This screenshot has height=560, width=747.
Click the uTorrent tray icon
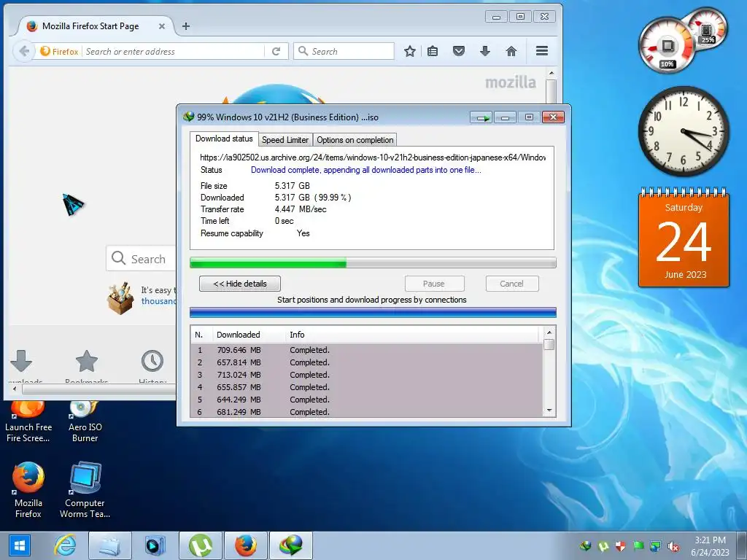[x=603, y=546]
